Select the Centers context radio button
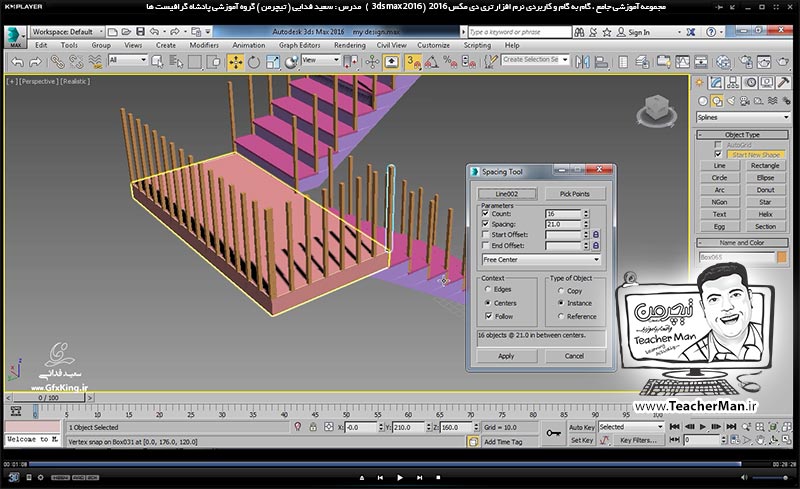800x489 pixels. (488, 303)
